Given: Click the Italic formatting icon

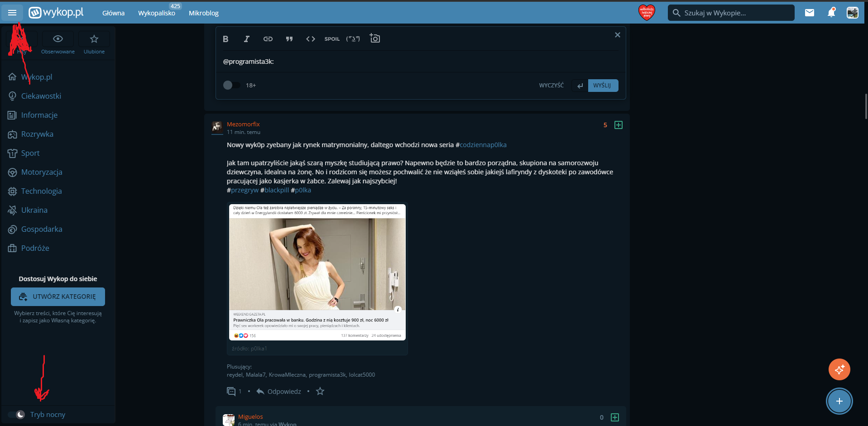Looking at the screenshot, I should (246, 39).
